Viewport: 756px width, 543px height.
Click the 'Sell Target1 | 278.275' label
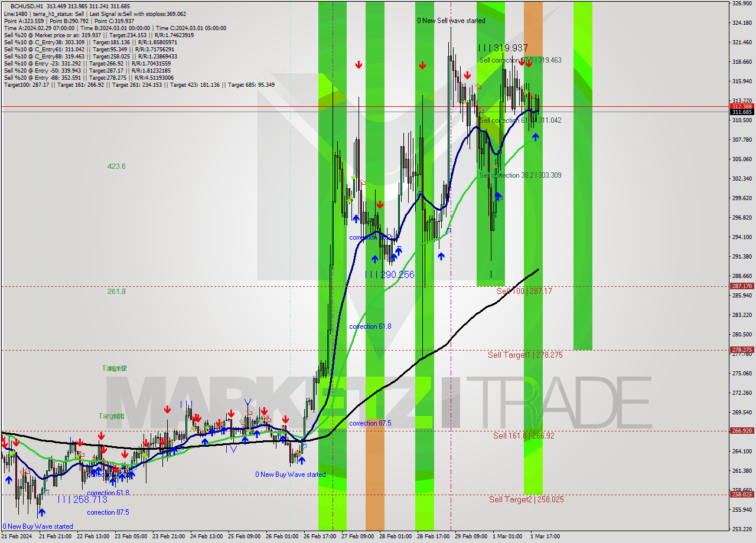525,355
